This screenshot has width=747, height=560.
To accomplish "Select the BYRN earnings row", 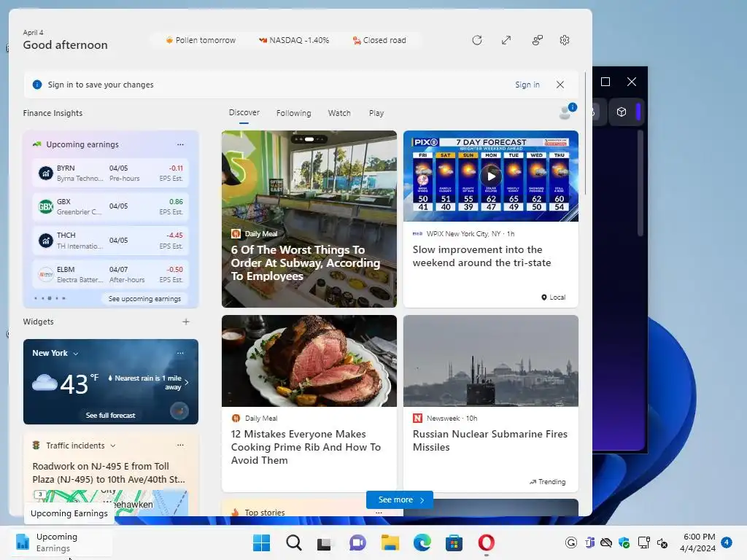I will 111,174.
